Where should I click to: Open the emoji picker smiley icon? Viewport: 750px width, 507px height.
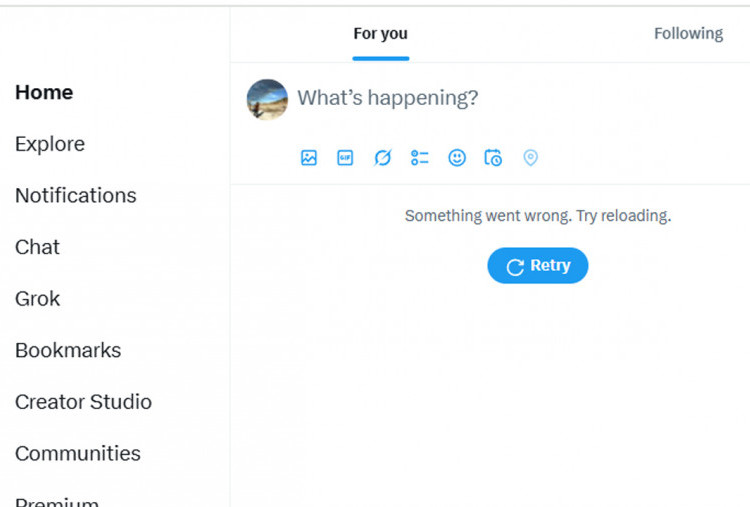click(457, 158)
